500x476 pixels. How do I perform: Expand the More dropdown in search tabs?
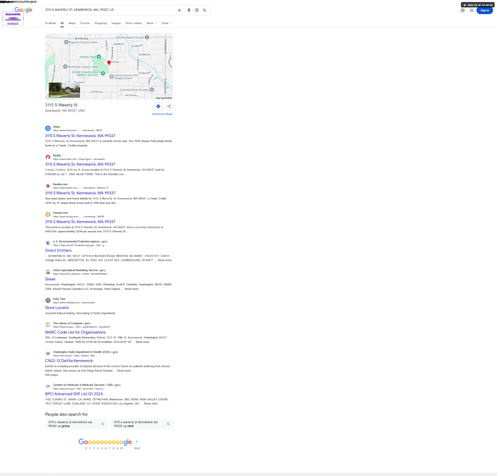151,23
